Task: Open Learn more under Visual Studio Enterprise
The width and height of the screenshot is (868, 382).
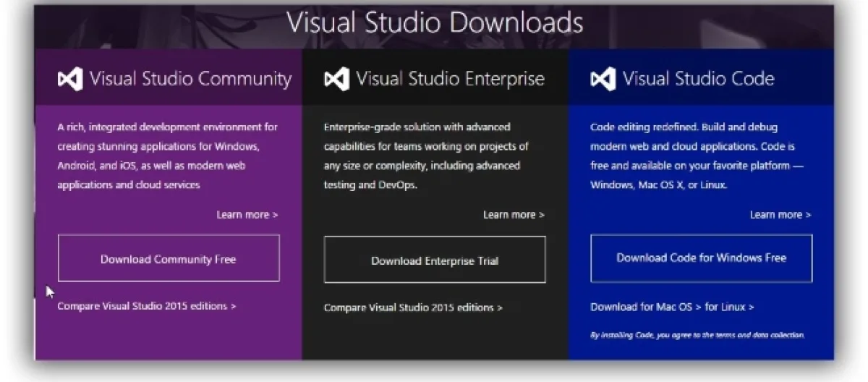Action: pyautogui.click(x=514, y=215)
